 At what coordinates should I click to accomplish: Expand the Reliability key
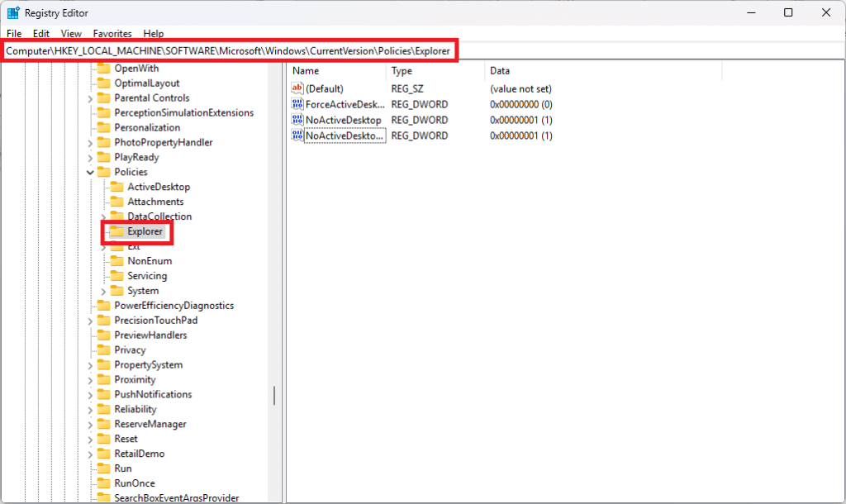[90, 410]
